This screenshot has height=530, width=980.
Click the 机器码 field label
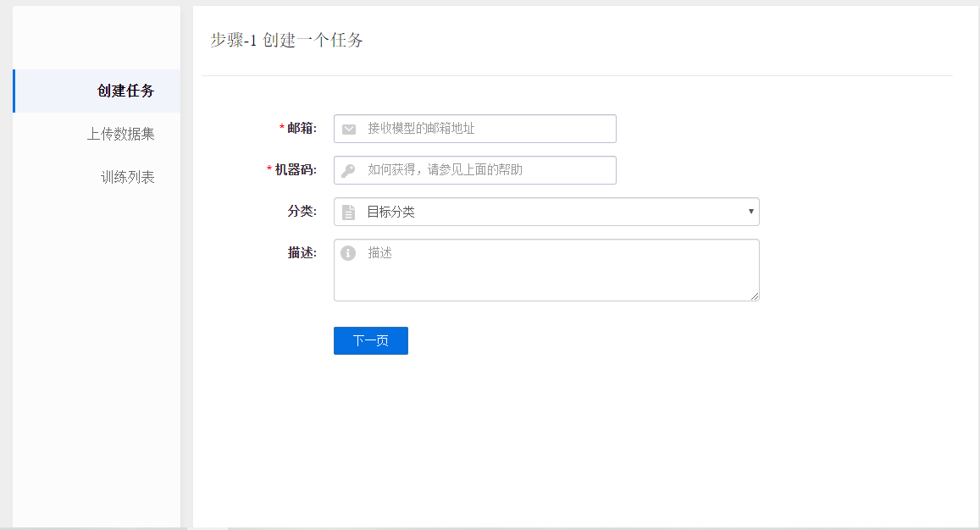pyautogui.click(x=296, y=170)
